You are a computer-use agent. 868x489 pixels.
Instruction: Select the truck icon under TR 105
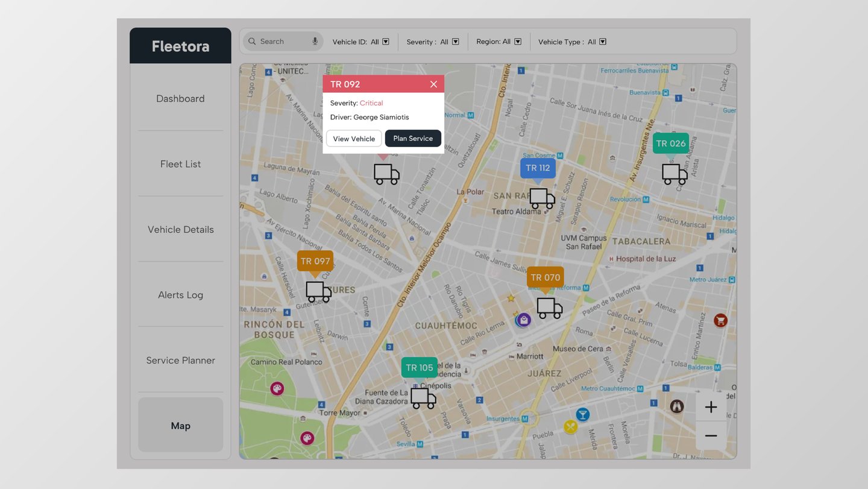coord(423,398)
